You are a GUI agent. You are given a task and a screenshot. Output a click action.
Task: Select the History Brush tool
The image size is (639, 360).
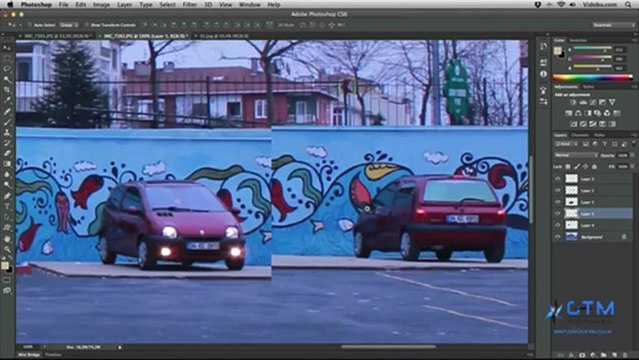coord(7,143)
